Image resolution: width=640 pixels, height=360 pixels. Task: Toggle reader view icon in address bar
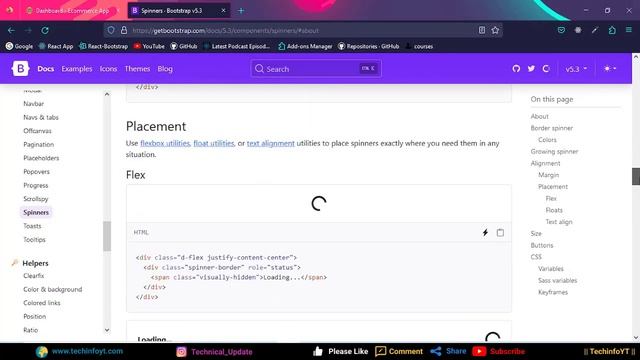tap(482, 30)
